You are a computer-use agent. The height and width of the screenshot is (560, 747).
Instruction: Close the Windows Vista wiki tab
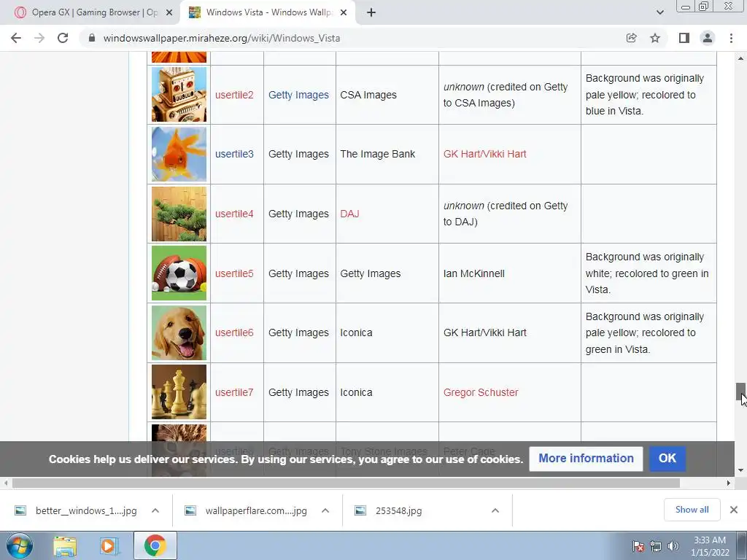coord(344,13)
